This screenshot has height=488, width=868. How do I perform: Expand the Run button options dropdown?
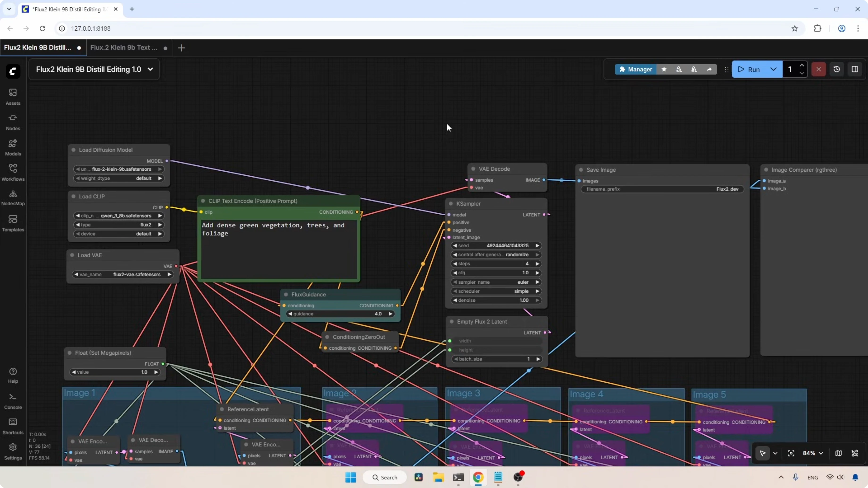[x=773, y=69]
